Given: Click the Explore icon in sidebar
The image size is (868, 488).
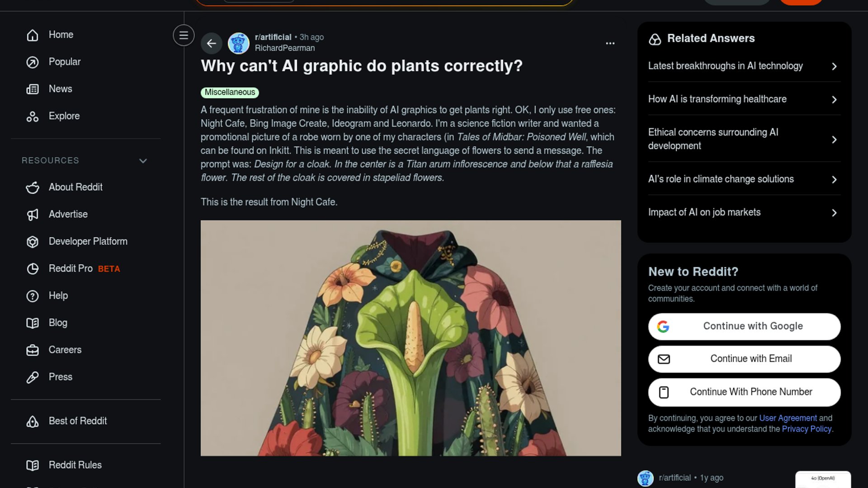Looking at the screenshot, I should 33,116.
